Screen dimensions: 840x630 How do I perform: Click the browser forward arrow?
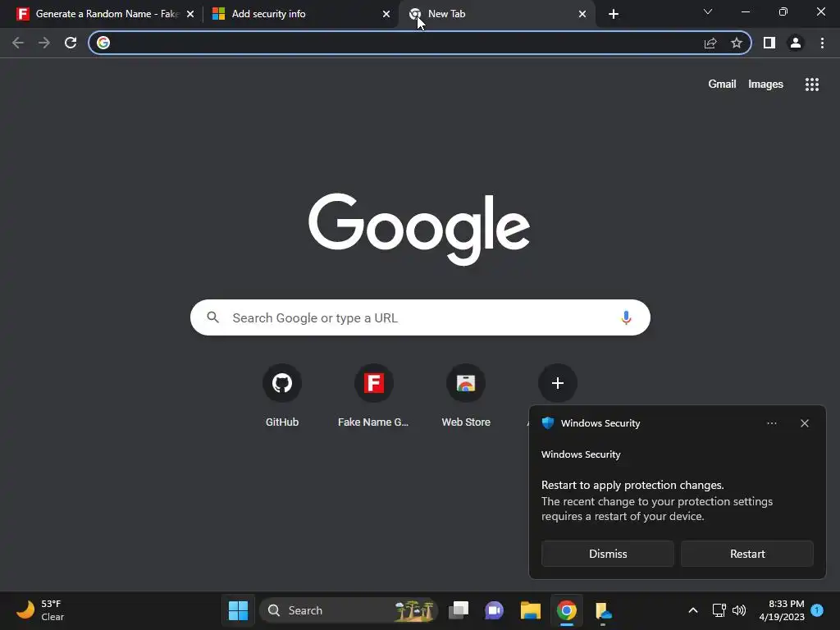tap(44, 43)
